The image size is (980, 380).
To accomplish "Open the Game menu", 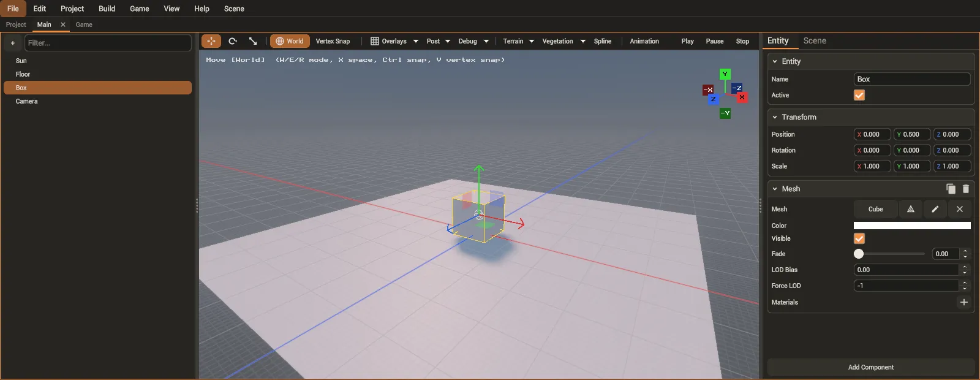I will pos(140,9).
